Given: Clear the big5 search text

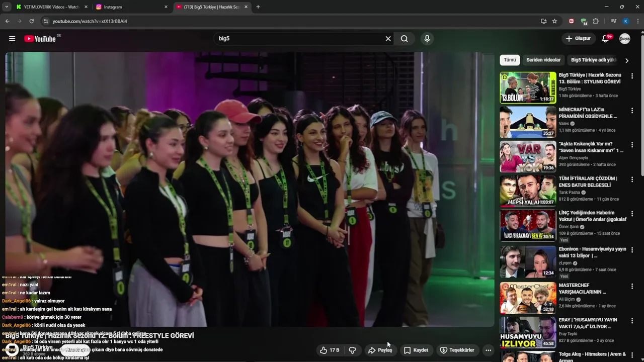Looking at the screenshot, I should coord(388,39).
